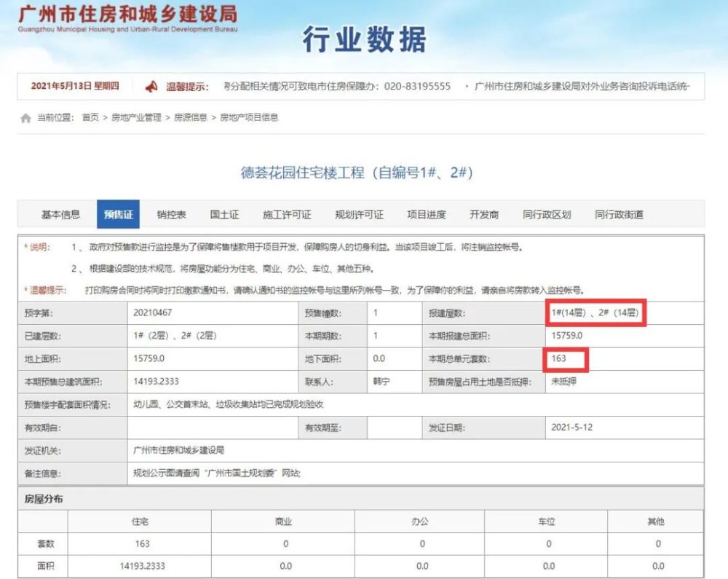Open the 国土证 tab

click(x=224, y=215)
